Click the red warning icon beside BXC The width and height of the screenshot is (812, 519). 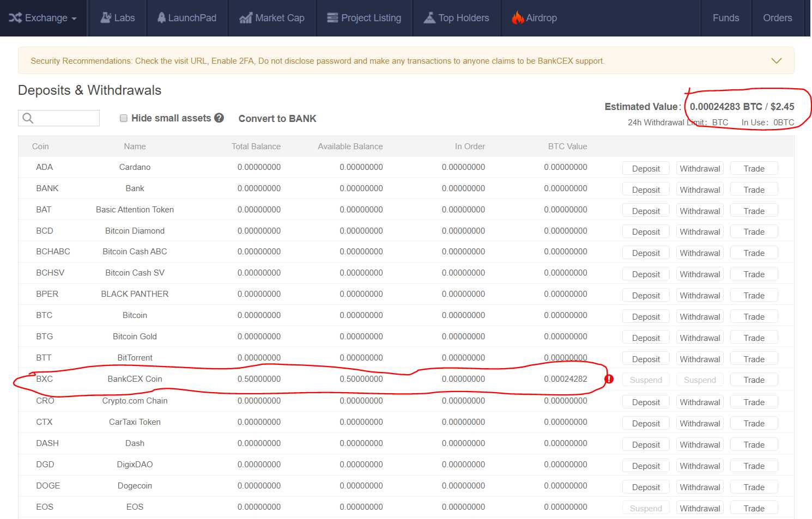coord(609,379)
